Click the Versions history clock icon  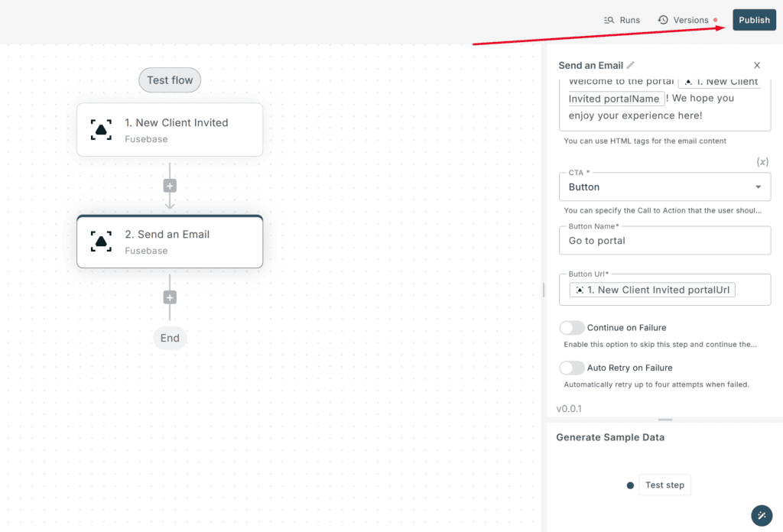pos(663,20)
